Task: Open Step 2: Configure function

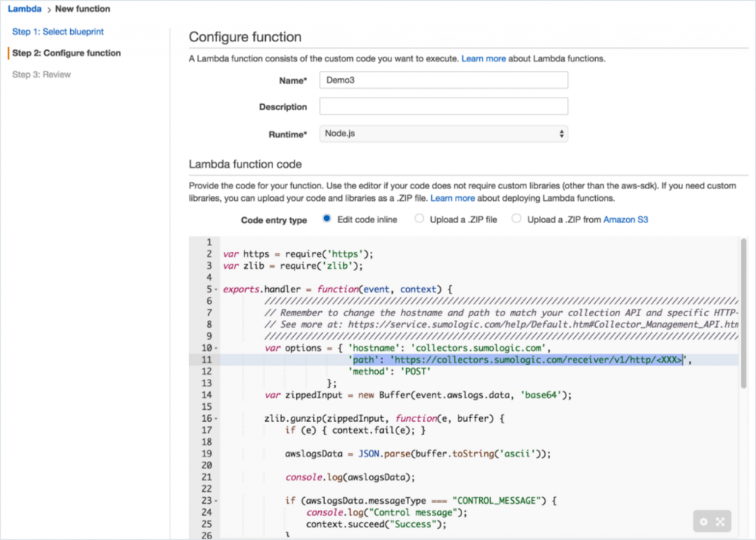Action: [x=66, y=53]
